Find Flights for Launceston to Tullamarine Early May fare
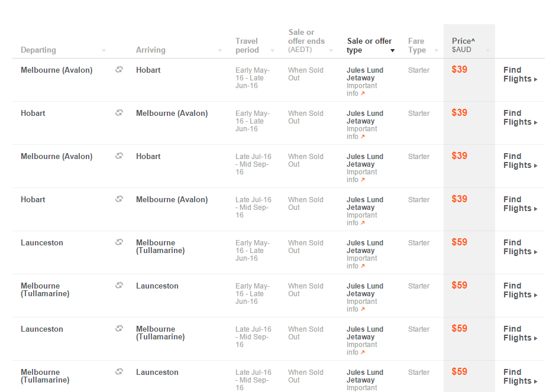 click(x=520, y=247)
